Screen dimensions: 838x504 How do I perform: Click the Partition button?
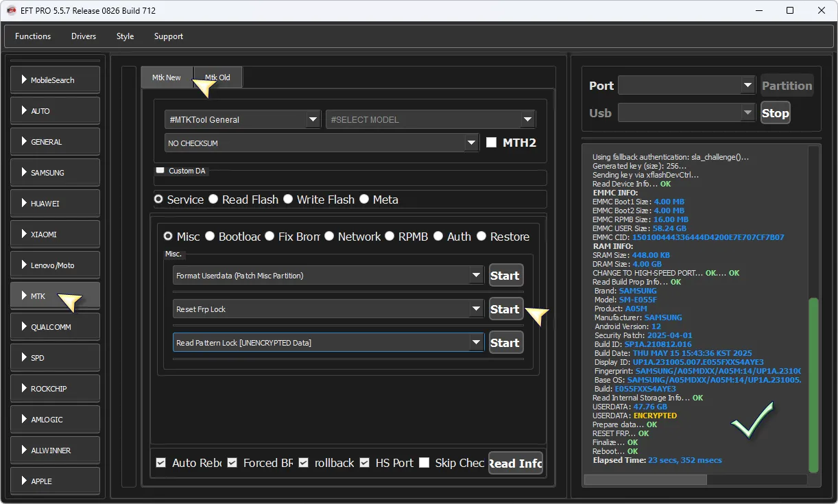pyautogui.click(x=787, y=86)
